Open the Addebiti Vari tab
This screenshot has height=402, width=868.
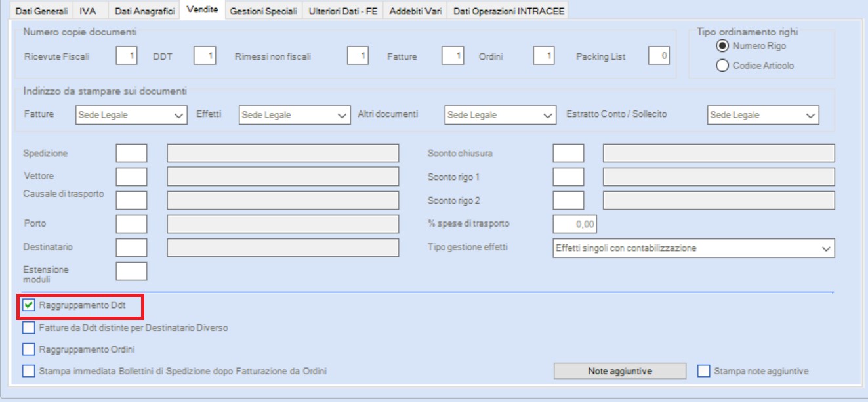[x=415, y=11]
